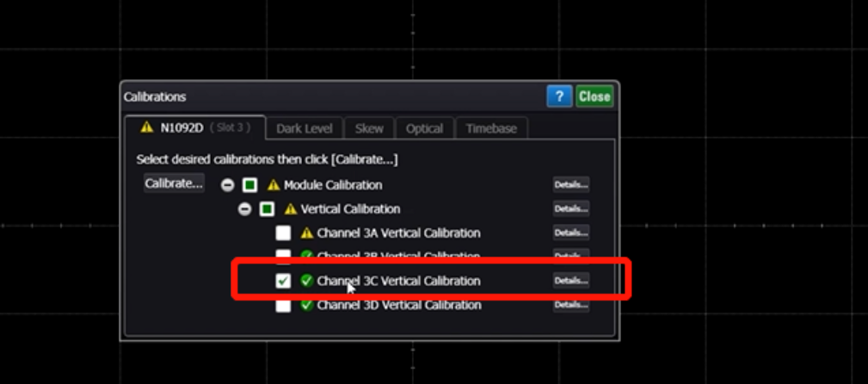Image resolution: width=868 pixels, height=384 pixels.
Task: Go to the Timebase tab
Action: pos(491,128)
